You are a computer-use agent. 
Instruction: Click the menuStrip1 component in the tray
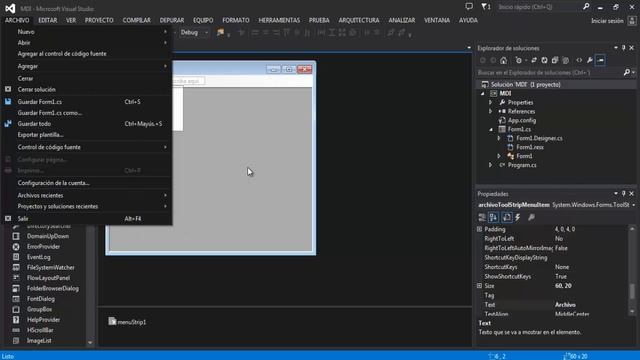(x=127, y=322)
